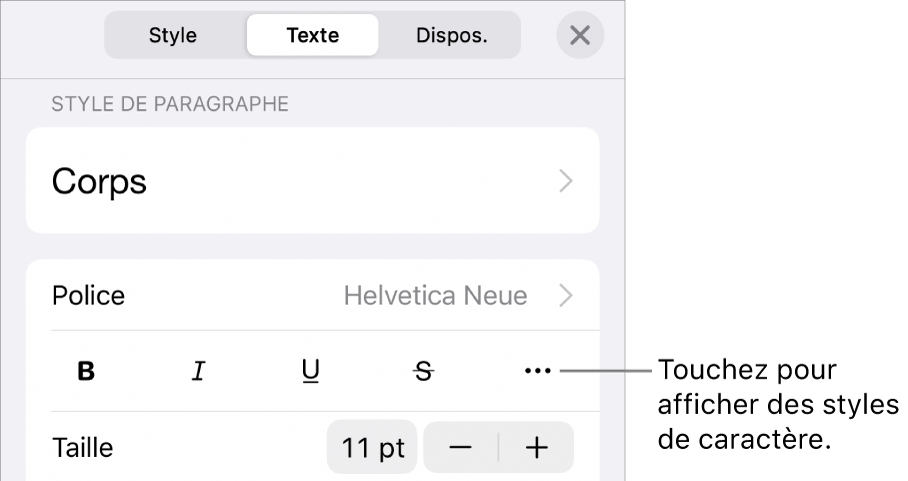908x481 pixels.
Task: Select the Texte tab
Action: (312, 36)
